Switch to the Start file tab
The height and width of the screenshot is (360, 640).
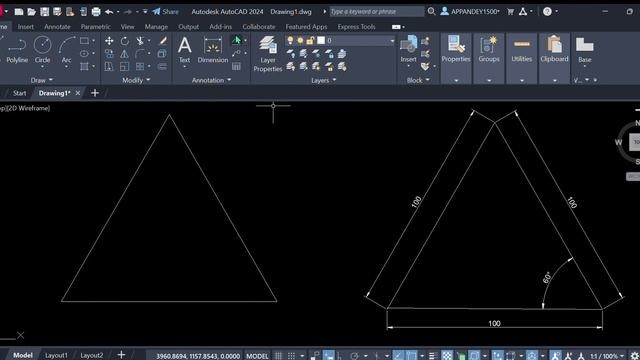pos(19,93)
